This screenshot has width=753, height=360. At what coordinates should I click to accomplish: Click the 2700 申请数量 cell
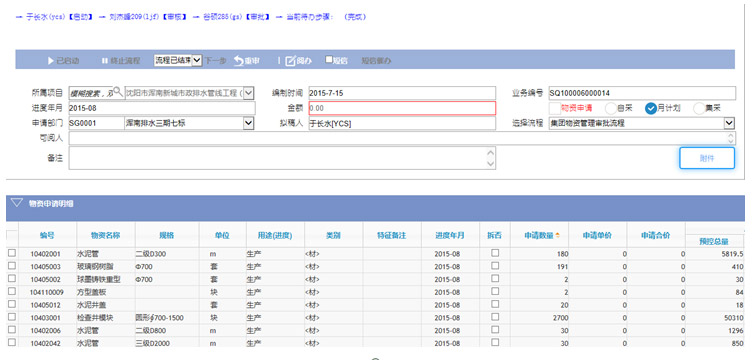[540, 318]
